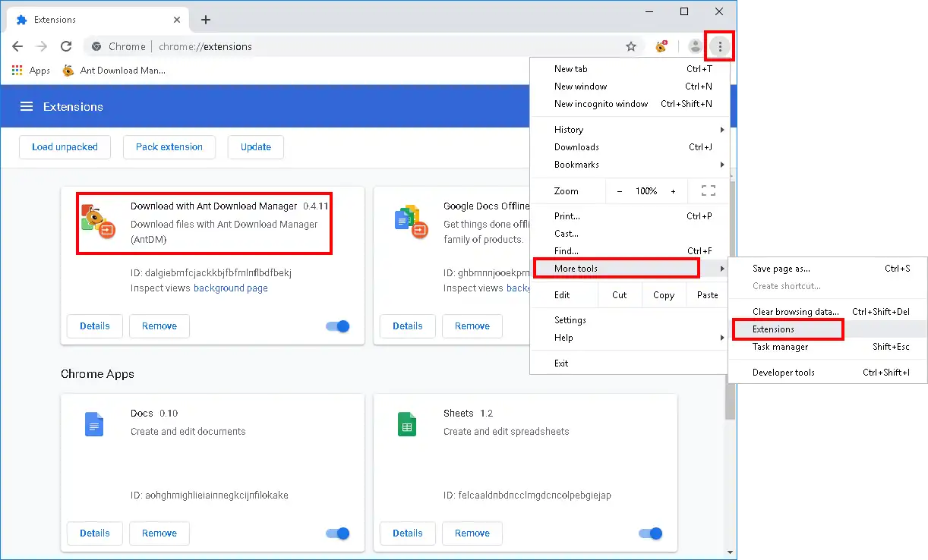928x560 pixels.
Task: Expand the More tools submenu
Action: pos(630,268)
